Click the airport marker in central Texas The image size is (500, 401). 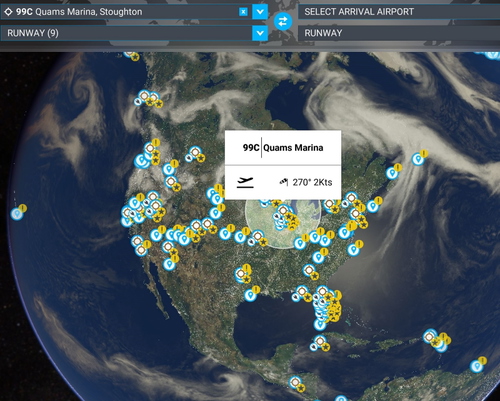point(241,274)
